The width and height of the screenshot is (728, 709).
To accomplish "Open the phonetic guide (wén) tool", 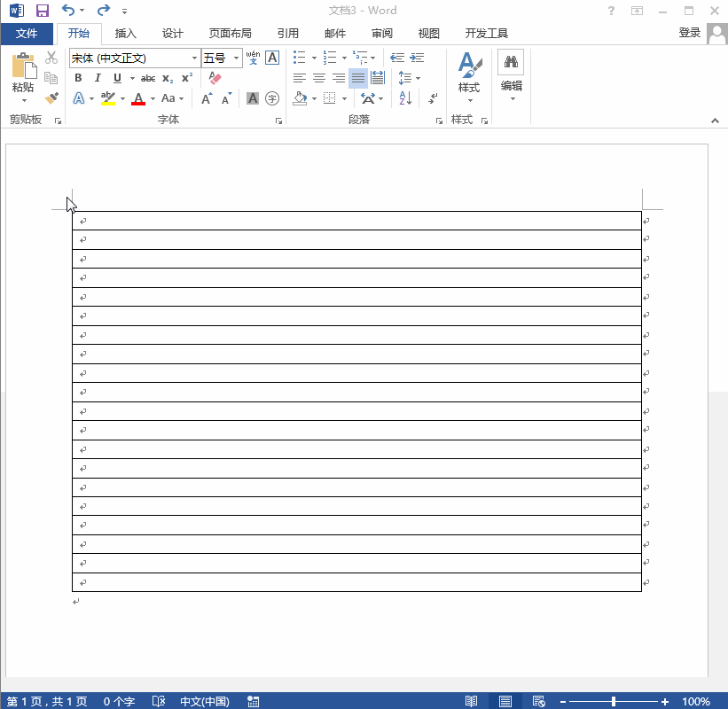I will point(253,58).
